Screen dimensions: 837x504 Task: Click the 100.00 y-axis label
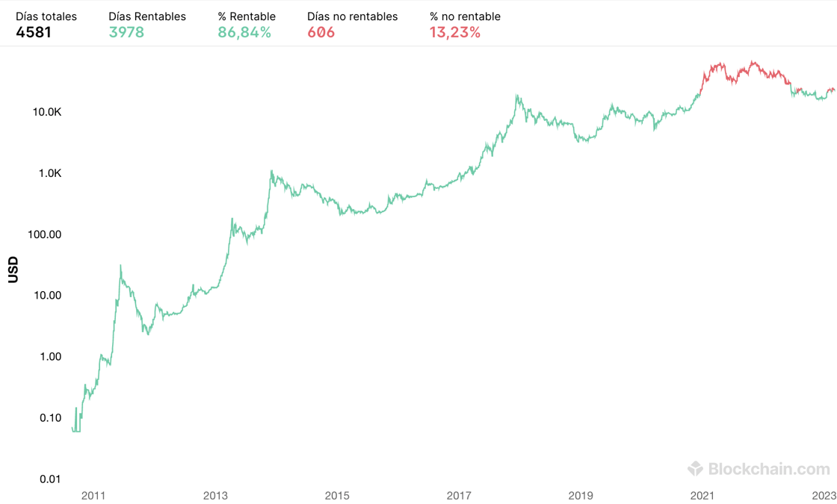(45, 234)
